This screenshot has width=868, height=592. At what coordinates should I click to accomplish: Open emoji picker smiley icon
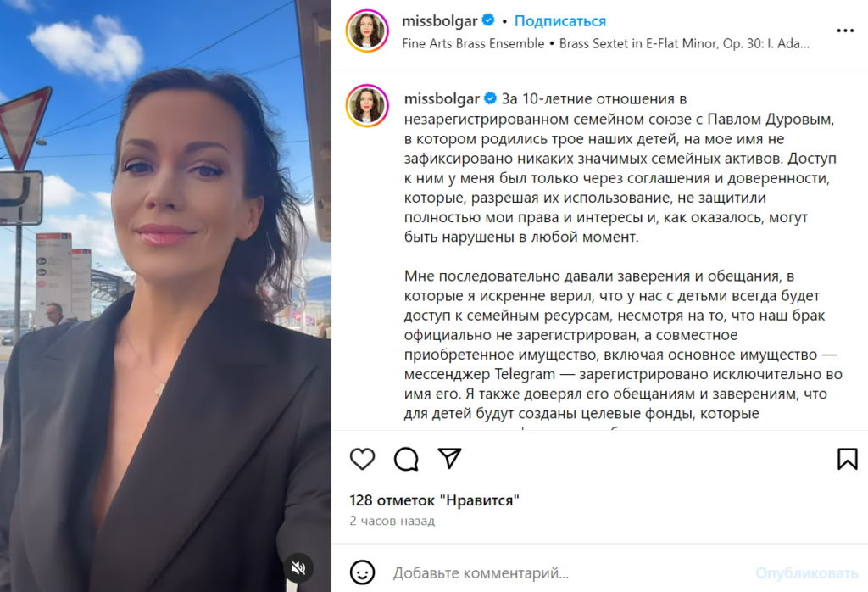coord(363,572)
